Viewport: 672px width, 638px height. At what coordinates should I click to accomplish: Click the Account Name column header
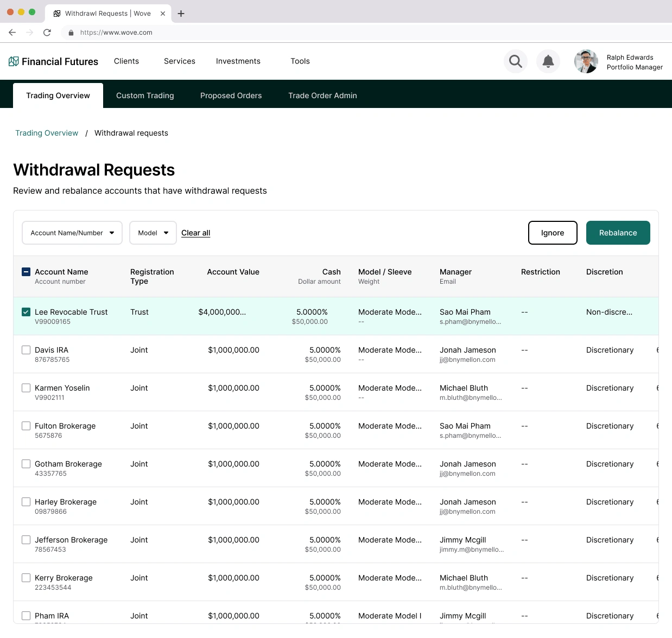click(61, 272)
